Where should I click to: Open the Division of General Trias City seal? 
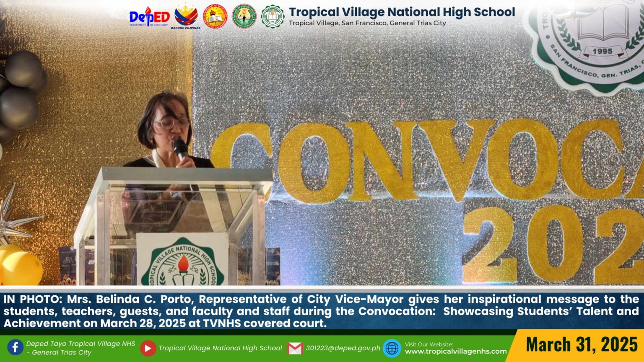click(x=244, y=17)
